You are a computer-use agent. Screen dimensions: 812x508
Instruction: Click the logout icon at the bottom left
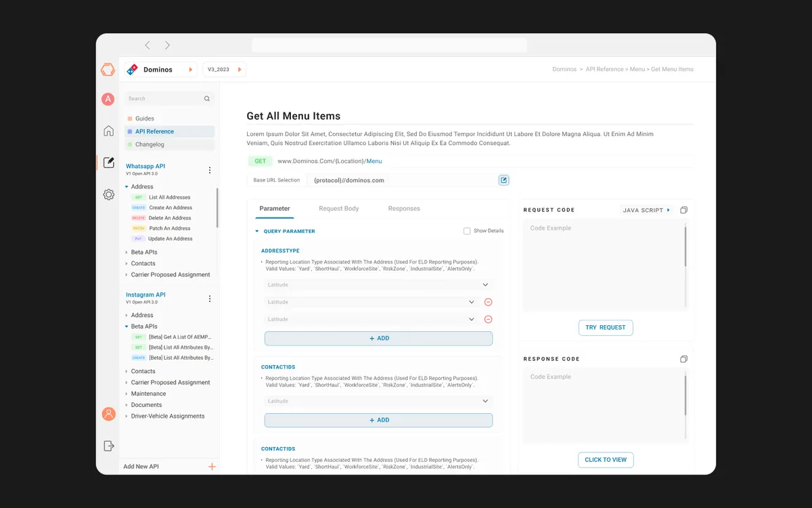pos(108,446)
